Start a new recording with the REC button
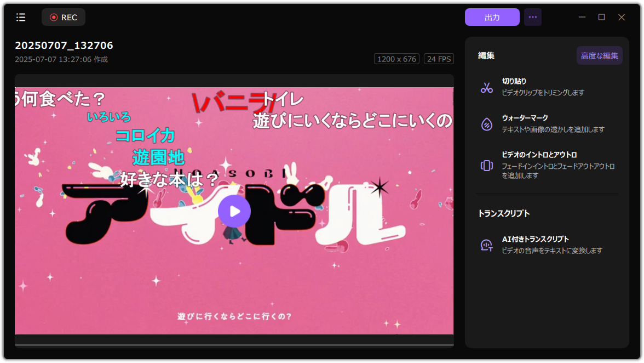This screenshot has width=644, height=363. point(63,17)
